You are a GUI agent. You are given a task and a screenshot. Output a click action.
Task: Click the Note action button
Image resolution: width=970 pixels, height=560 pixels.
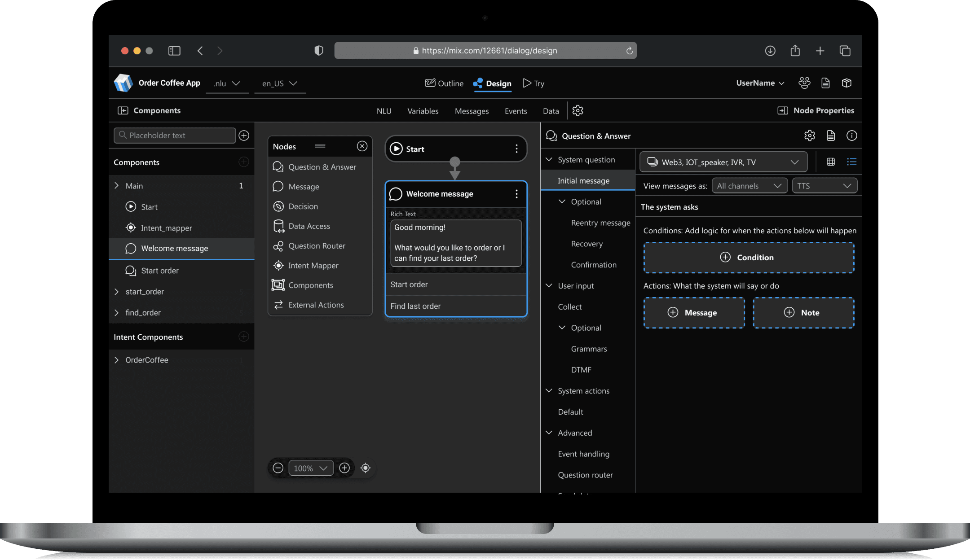coord(803,313)
